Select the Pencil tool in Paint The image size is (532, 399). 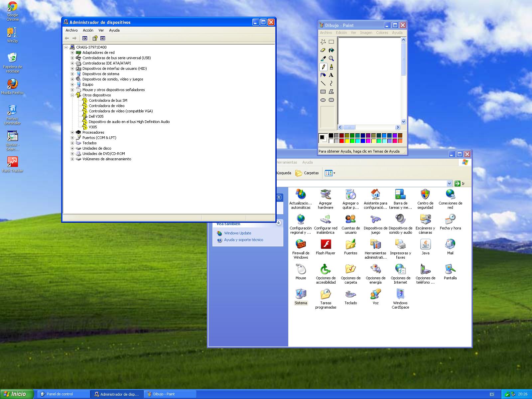(323, 67)
